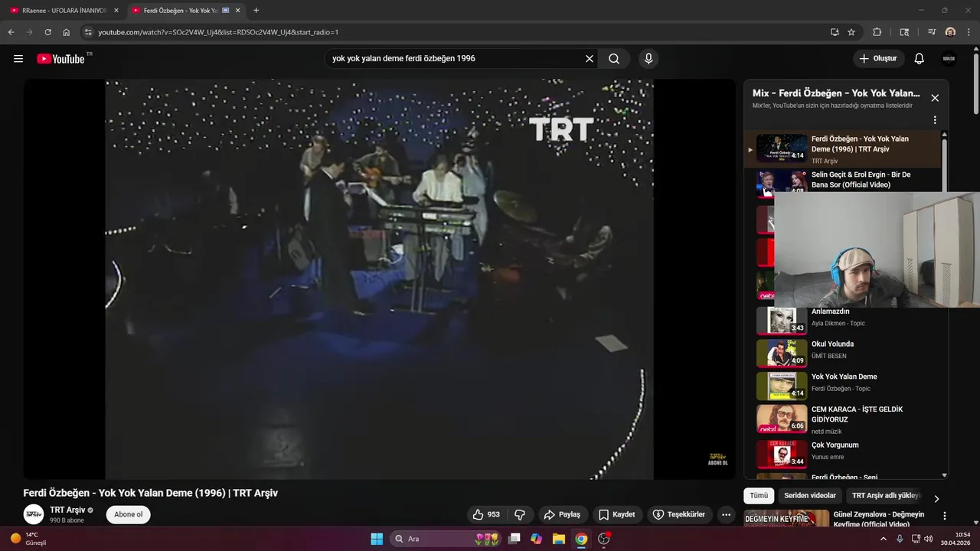
Task: Play Ferdi Özbeğen Yok Yok Yalan Deme (1996) playlist item
Action: (842, 148)
